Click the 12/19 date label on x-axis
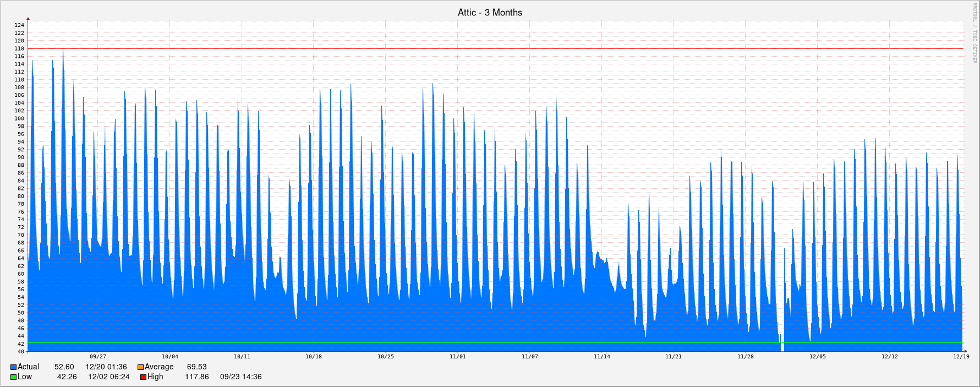Screen dimensions: 980x387 click(x=961, y=357)
